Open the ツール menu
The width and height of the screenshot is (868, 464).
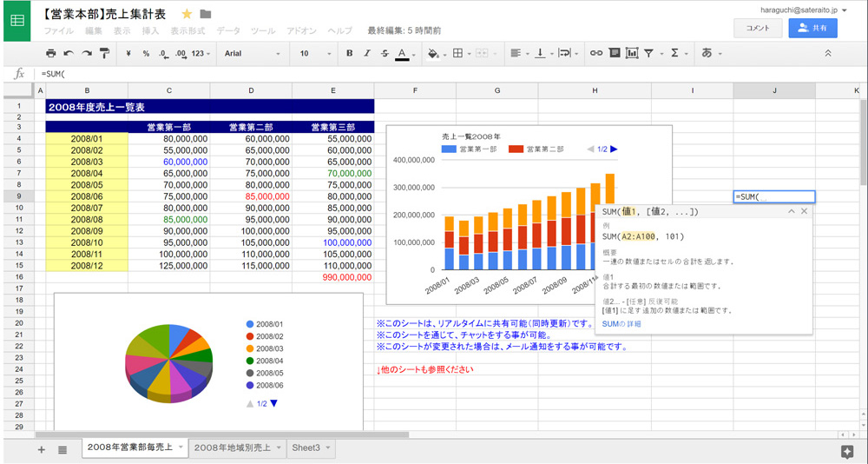263,31
